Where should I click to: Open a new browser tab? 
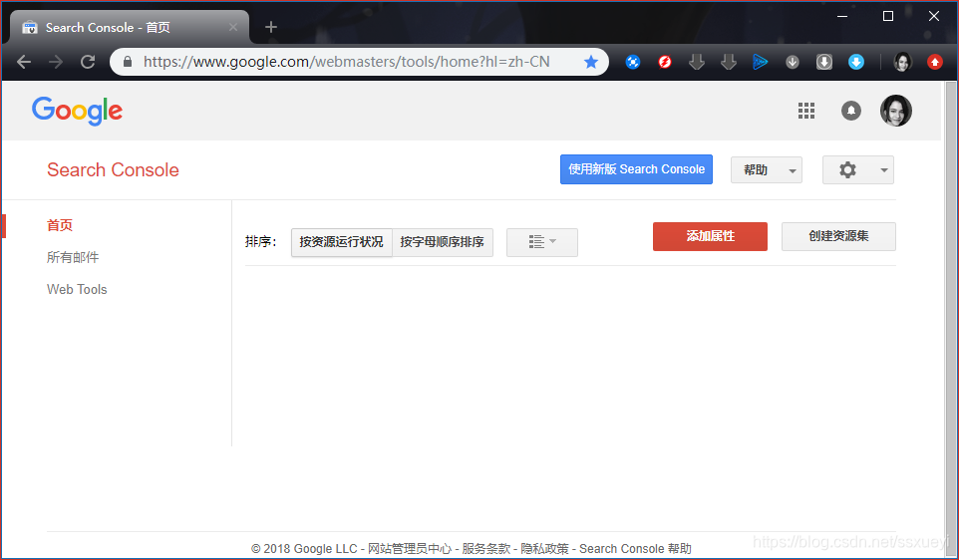tap(271, 27)
